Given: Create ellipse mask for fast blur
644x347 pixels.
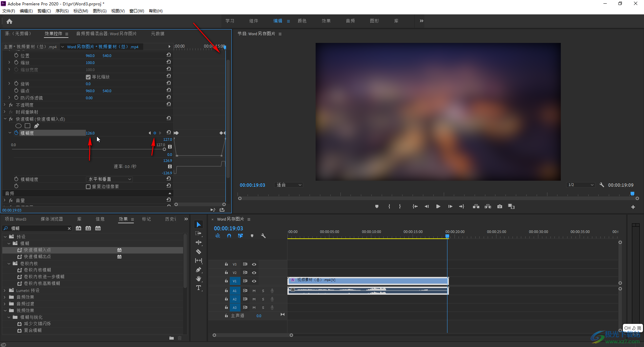Looking at the screenshot, I should (x=18, y=126).
